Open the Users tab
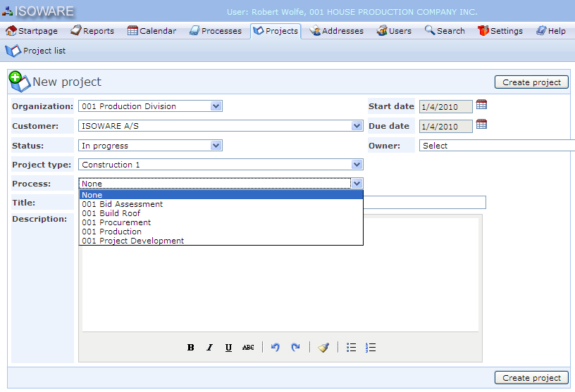The width and height of the screenshot is (575, 392). pyautogui.click(x=394, y=31)
